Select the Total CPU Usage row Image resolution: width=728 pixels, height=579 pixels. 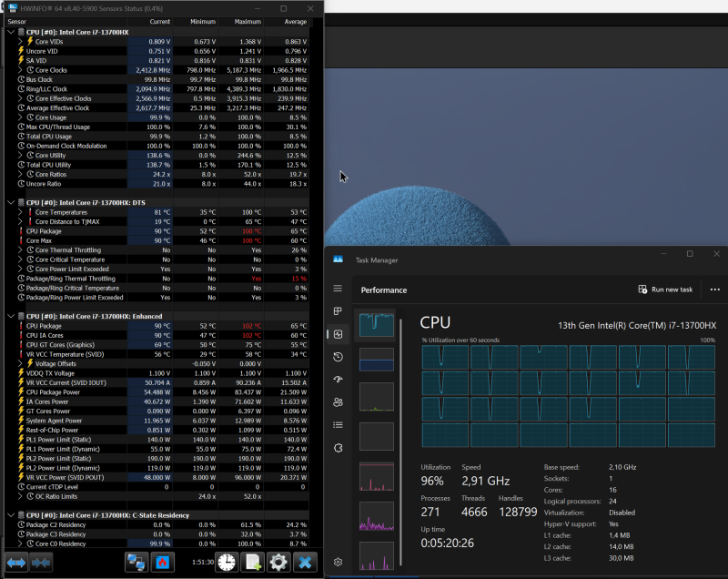click(x=157, y=137)
